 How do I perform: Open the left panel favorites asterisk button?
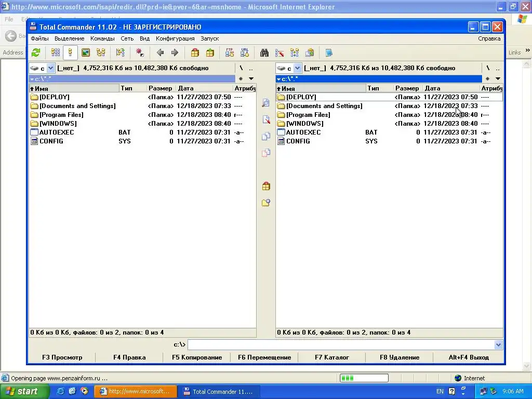(x=241, y=79)
